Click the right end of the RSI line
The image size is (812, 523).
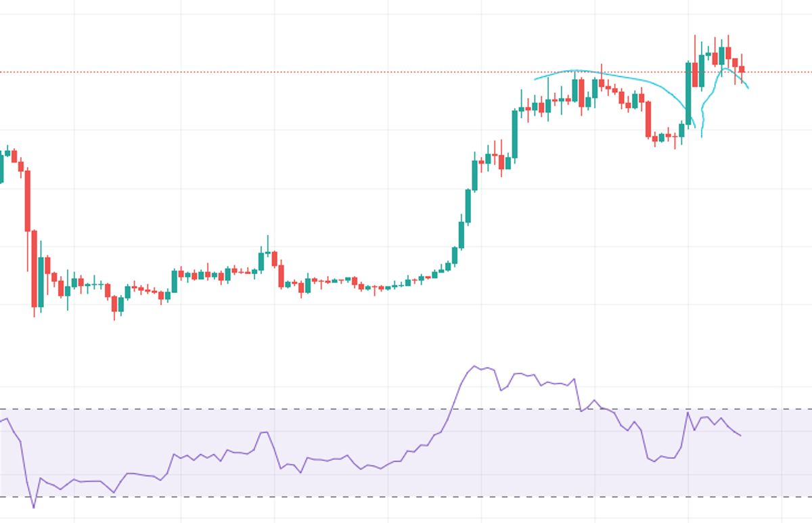pyautogui.click(x=740, y=435)
